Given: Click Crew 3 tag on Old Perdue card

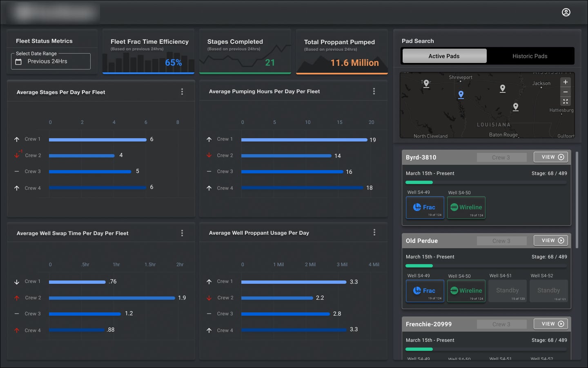Looking at the screenshot, I should tap(501, 241).
